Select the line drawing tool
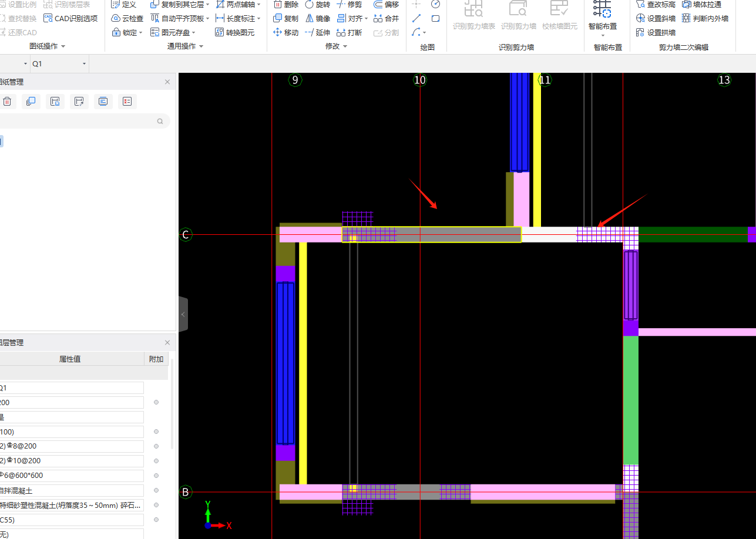The width and height of the screenshot is (756, 539). click(416, 18)
